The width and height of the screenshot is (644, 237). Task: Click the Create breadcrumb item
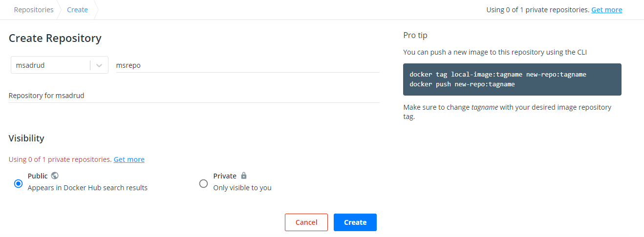[x=77, y=10]
